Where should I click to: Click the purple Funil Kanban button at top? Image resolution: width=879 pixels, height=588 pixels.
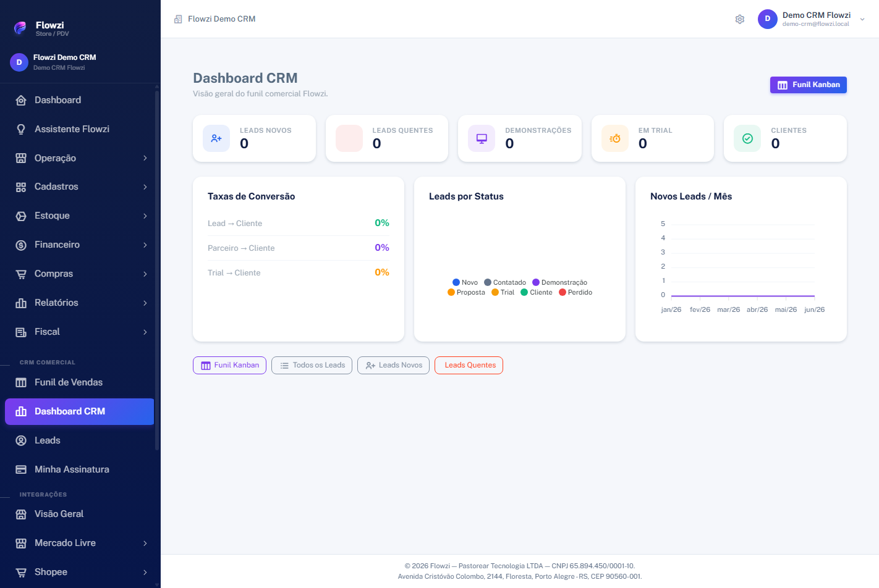tap(809, 85)
